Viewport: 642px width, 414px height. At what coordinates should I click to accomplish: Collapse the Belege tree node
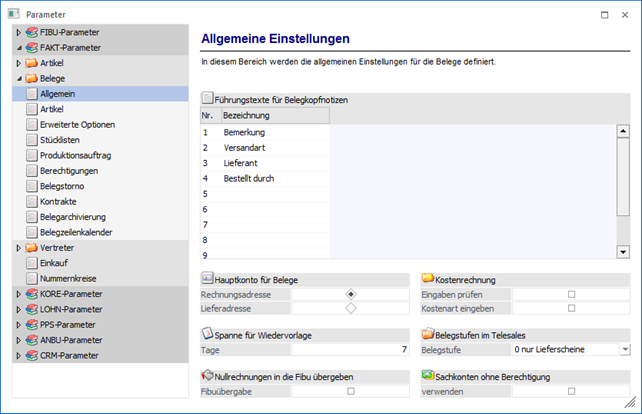(18, 78)
